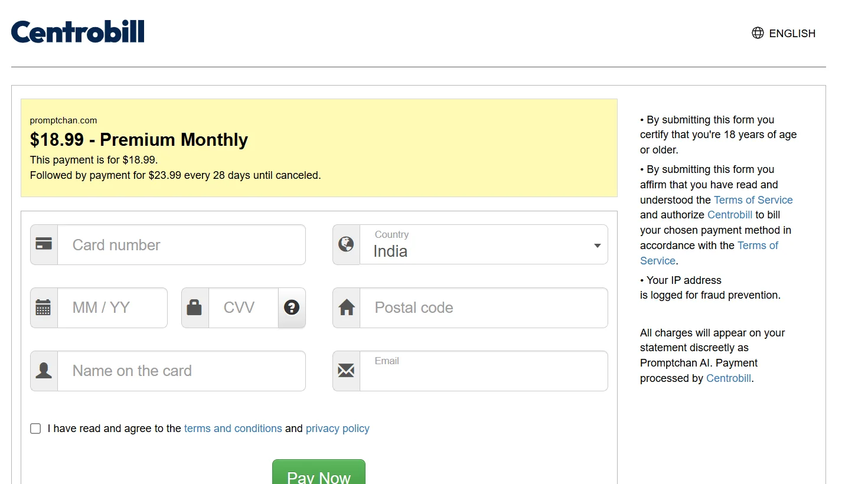Viewport: 868px width, 484px height.
Task: Focus the CVV field
Action: pos(243,308)
